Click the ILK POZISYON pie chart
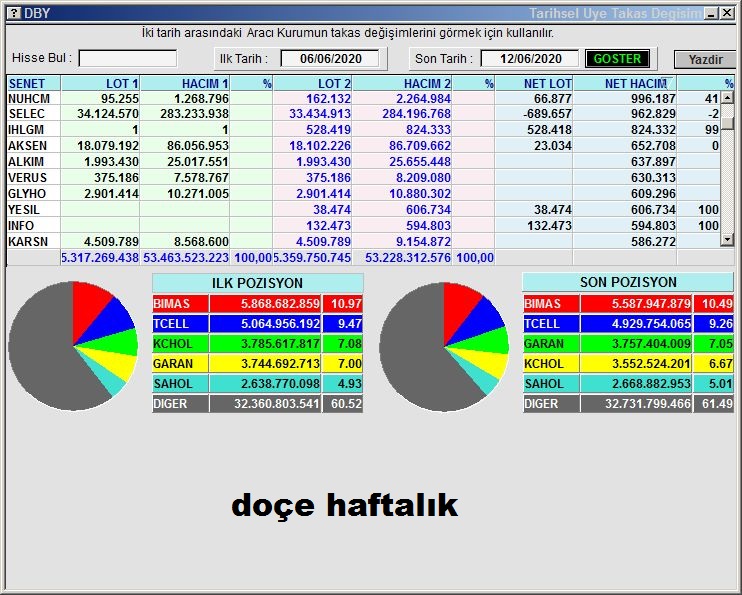Screen dimensions: 742x595 (73, 346)
